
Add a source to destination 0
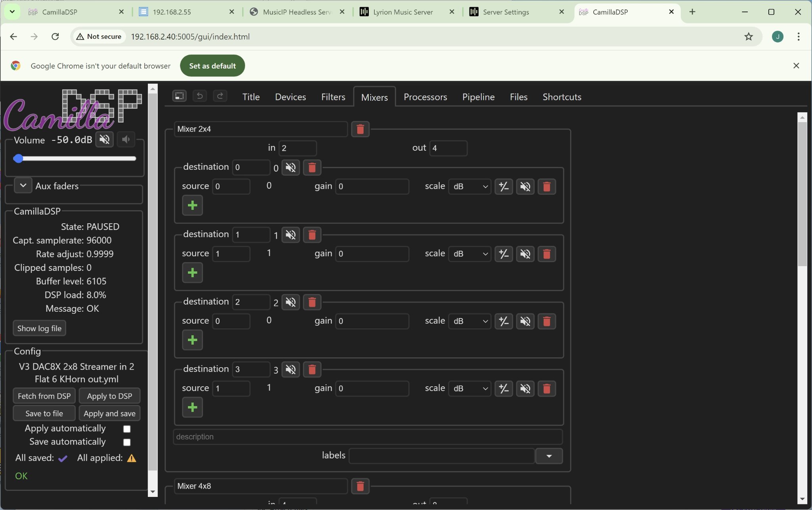192,205
